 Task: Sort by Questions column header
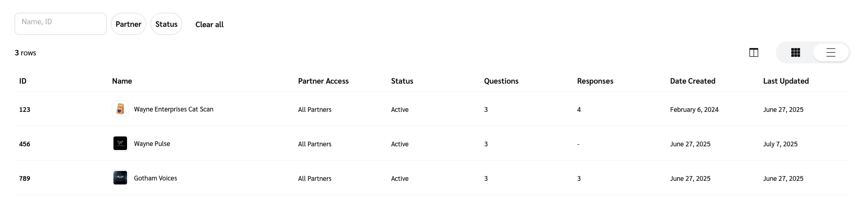(501, 81)
